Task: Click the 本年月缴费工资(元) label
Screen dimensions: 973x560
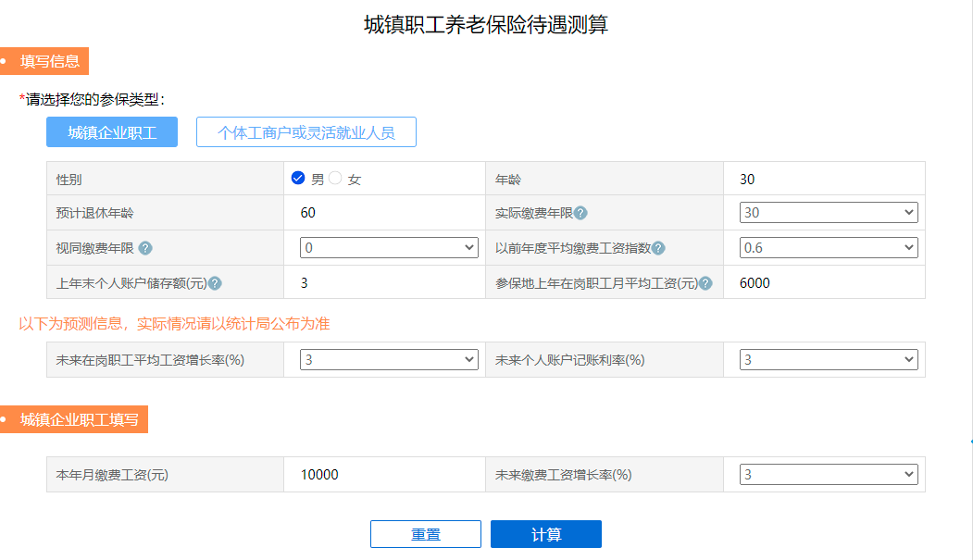Action: (x=112, y=475)
